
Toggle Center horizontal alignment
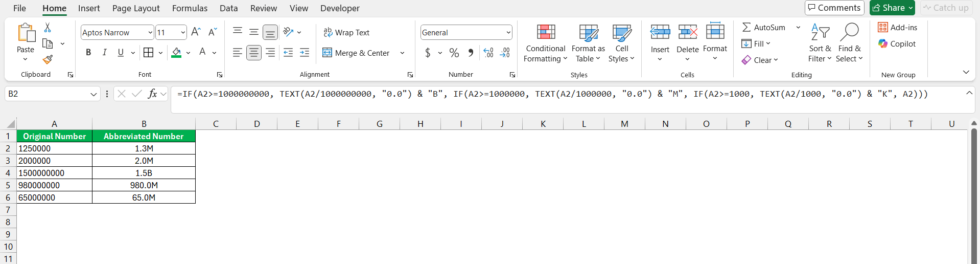(254, 52)
